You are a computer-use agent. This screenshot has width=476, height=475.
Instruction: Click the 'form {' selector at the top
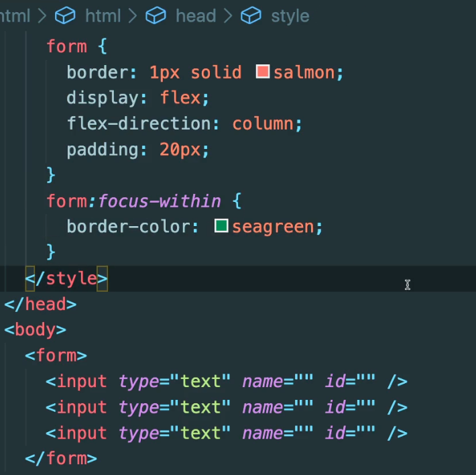(x=76, y=46)
